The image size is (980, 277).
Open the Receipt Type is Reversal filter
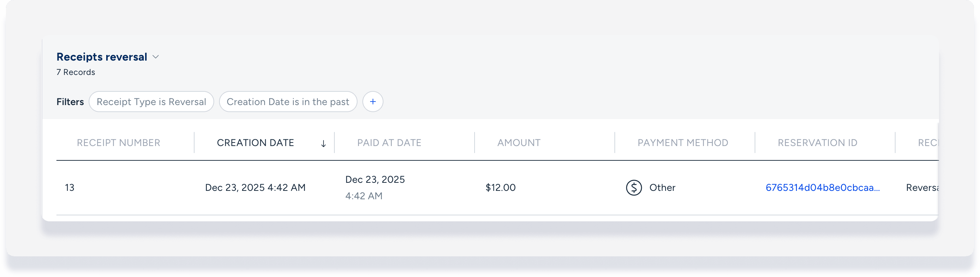pos(151,102)
